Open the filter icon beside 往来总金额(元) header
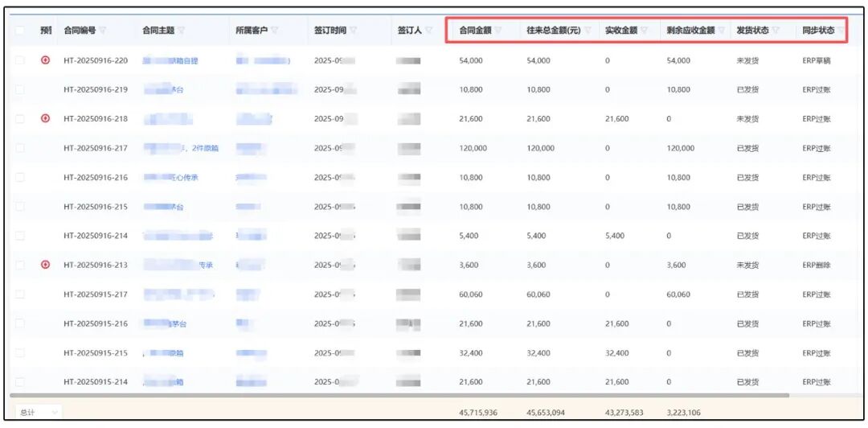Viewport: 868px width, 428px height. tap(588, 31)
